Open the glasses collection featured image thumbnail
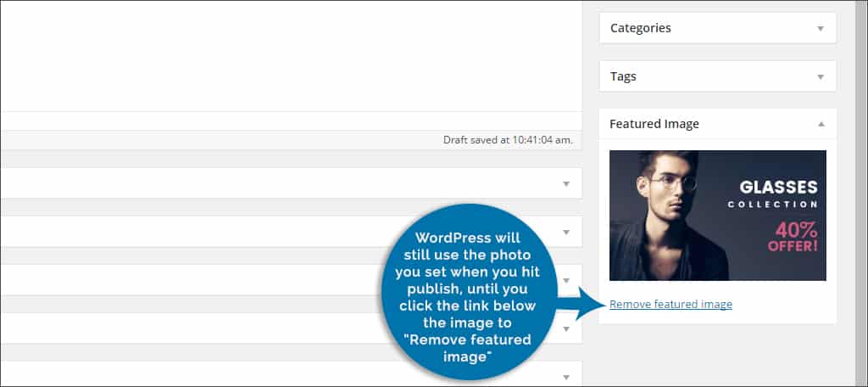 pos(717,216)
